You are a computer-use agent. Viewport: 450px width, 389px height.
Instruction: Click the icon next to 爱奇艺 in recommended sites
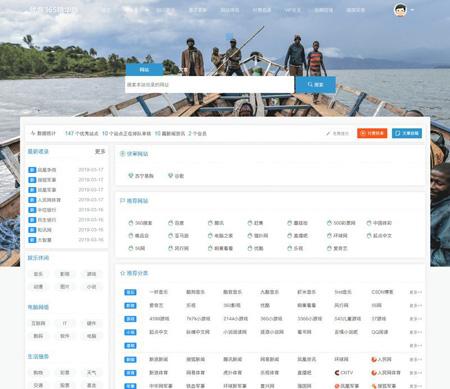pos(329,248)
